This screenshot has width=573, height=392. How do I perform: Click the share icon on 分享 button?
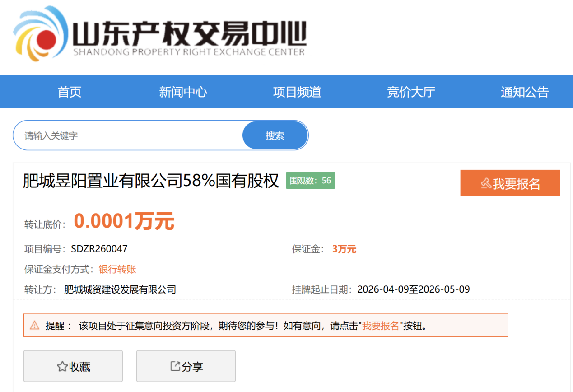(x=175, y=366)
